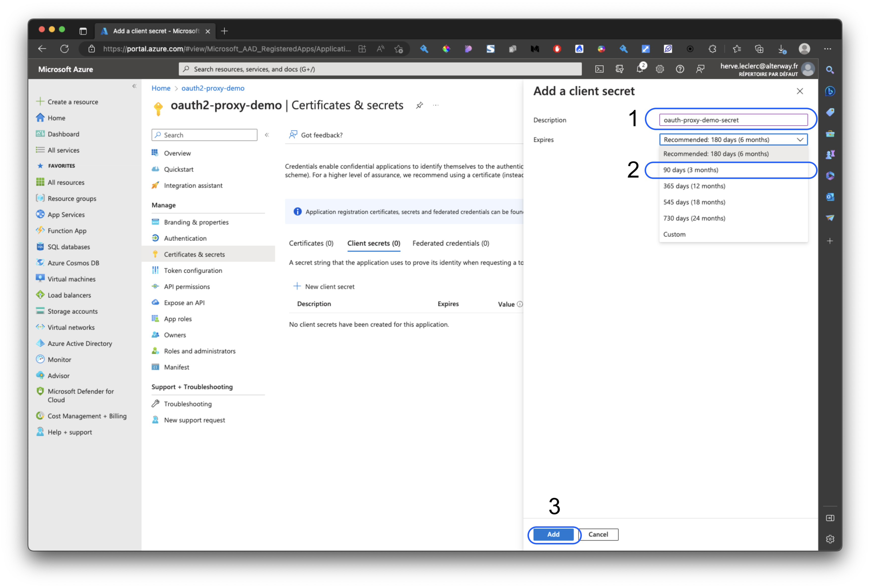
Task: Click the Description text field
Action: coord(733,120)
